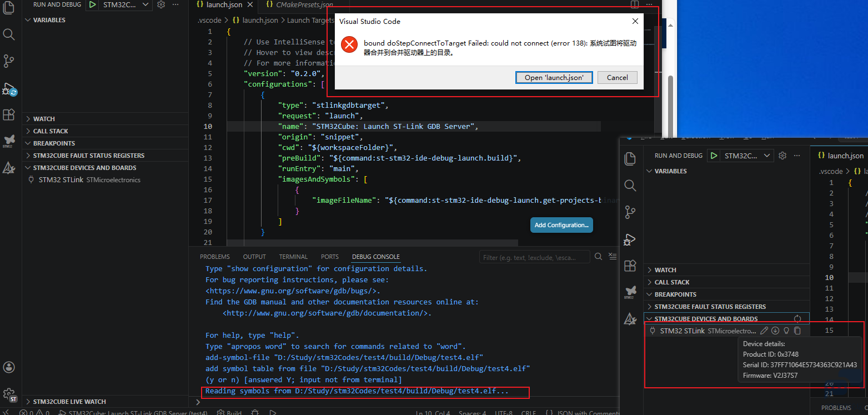868x415 pixels.
Task: Click the search icon beside the debug console filter
Action: pyautogui.click(x=598, y=257)
